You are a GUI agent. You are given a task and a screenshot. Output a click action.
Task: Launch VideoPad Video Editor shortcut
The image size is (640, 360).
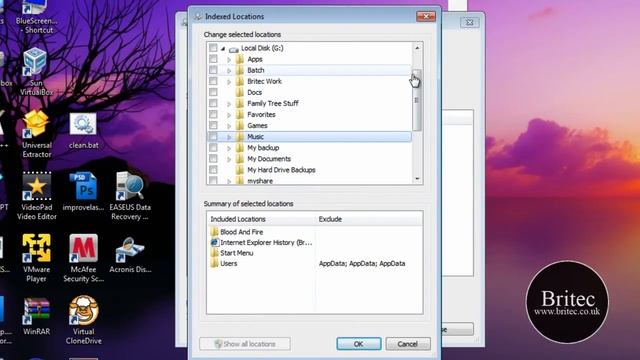click(36, 196)
